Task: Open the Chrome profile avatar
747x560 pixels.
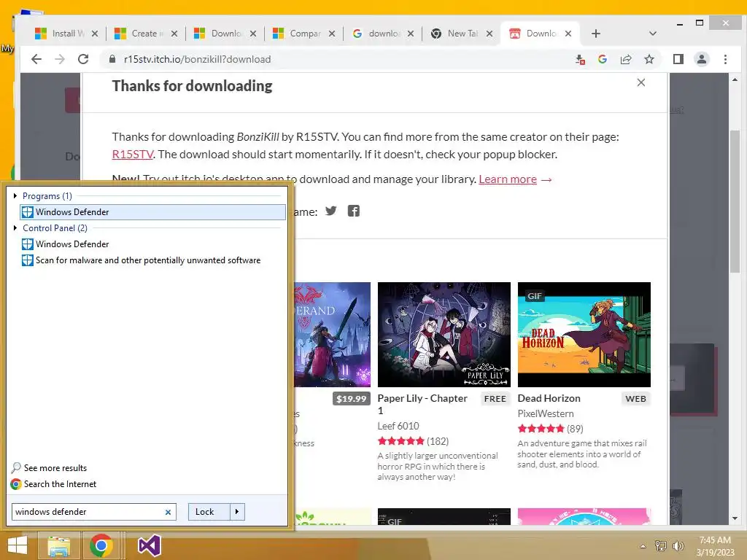Action: pos(701,59)
